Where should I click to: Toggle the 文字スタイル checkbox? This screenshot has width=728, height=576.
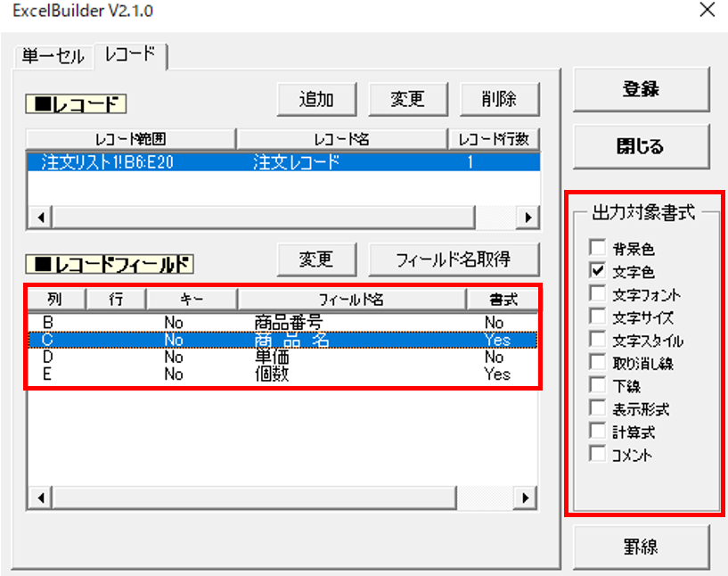point(598,340)
